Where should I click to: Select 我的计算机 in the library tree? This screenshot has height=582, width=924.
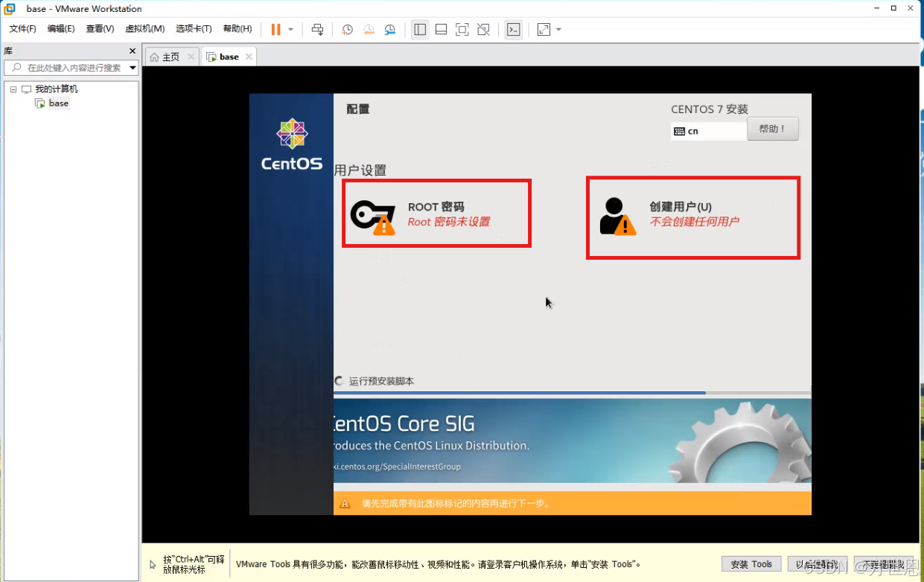(56, 89)
